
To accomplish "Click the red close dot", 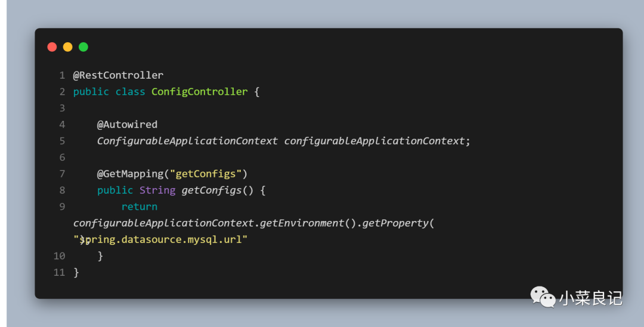I will (x=52, y=47).
